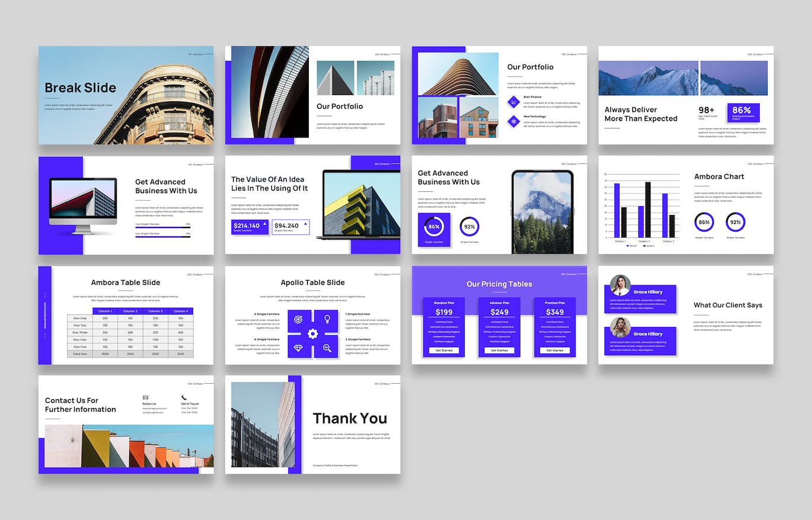Click the bar chart on Ambora Chart slide

(642, 209)
